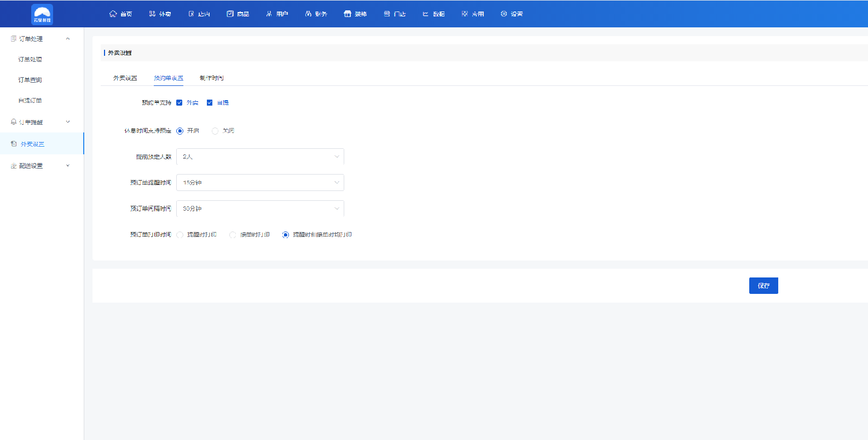Switch to the 制作时间 tab
The height and width of the screenshot is (440, 868).
click(x=212, y=78)
